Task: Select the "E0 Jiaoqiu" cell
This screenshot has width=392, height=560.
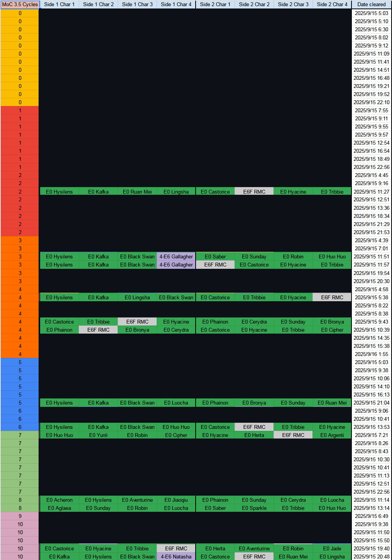Action: click(x=176, y=500)
